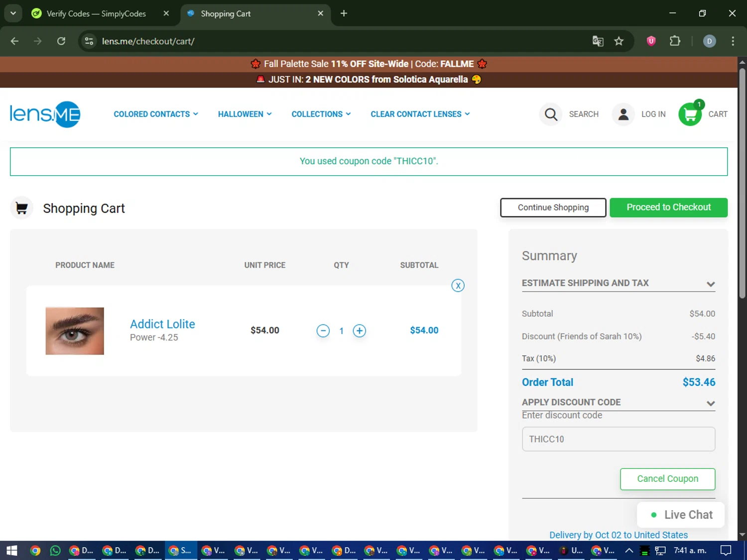Open site information icon in address bar
Viewport: 747px width, 560px height.
coord(89,41)
